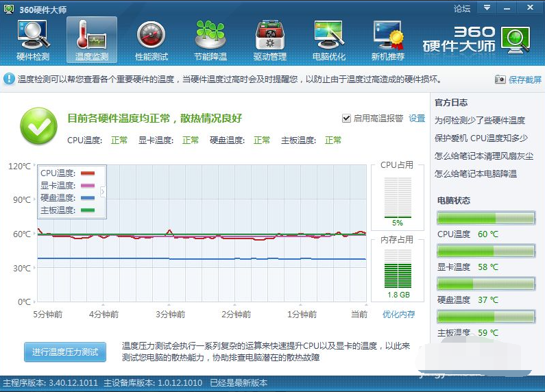The width and height of the screenshot is (545, 392).
Task: Open log 怎么给笔记本清理风扇灰尘
Action: [484, 156]
